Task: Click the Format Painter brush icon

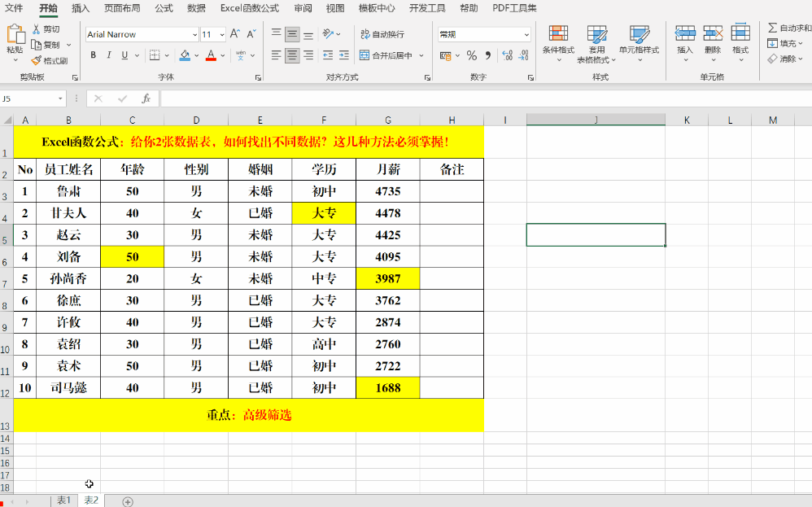Action: pos(36,60)
